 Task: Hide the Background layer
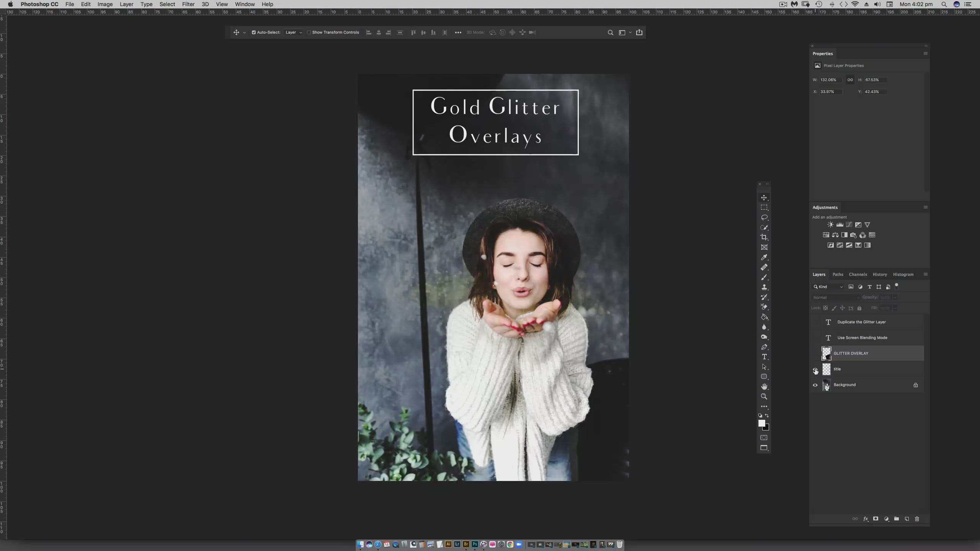[x=815, y=385]
